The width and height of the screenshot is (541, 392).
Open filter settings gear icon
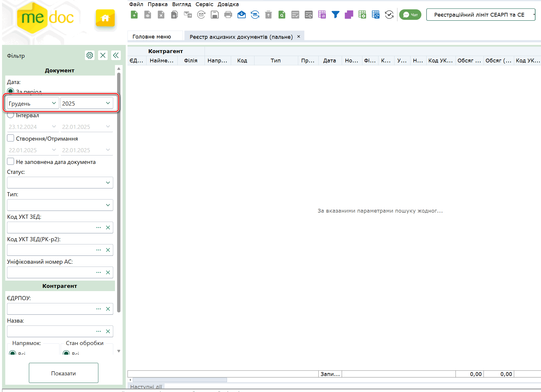tap(90, 55)
